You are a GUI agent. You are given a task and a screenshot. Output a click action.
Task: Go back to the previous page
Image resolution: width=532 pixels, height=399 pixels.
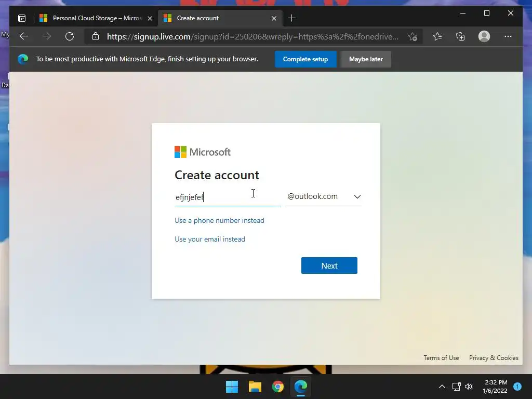click(x=24, y=36)
